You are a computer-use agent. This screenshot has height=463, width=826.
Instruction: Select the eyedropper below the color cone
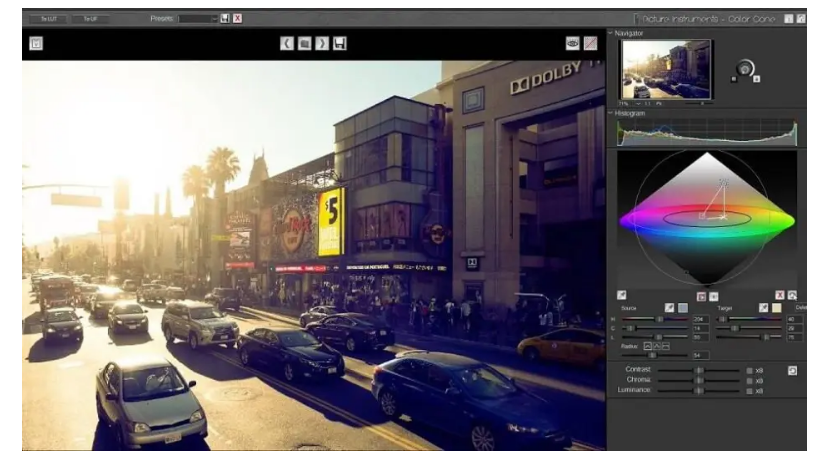622,295
